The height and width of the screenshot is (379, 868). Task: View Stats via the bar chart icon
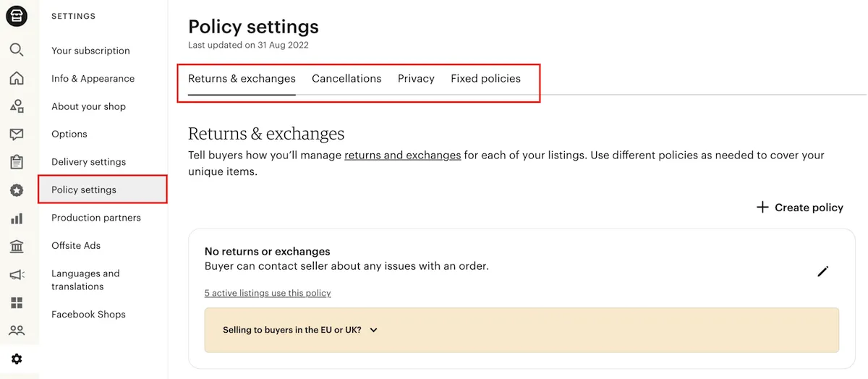17,218
